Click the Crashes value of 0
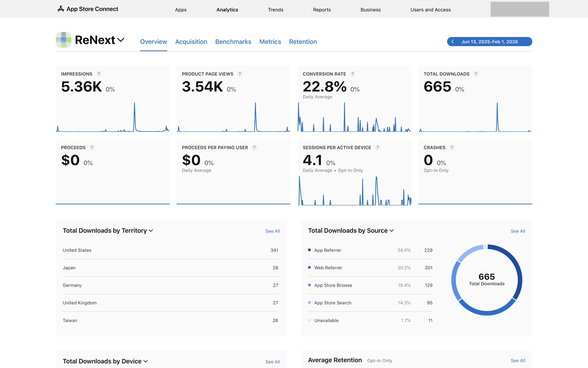This screenshot has width=588, height=368. (428, 160)
